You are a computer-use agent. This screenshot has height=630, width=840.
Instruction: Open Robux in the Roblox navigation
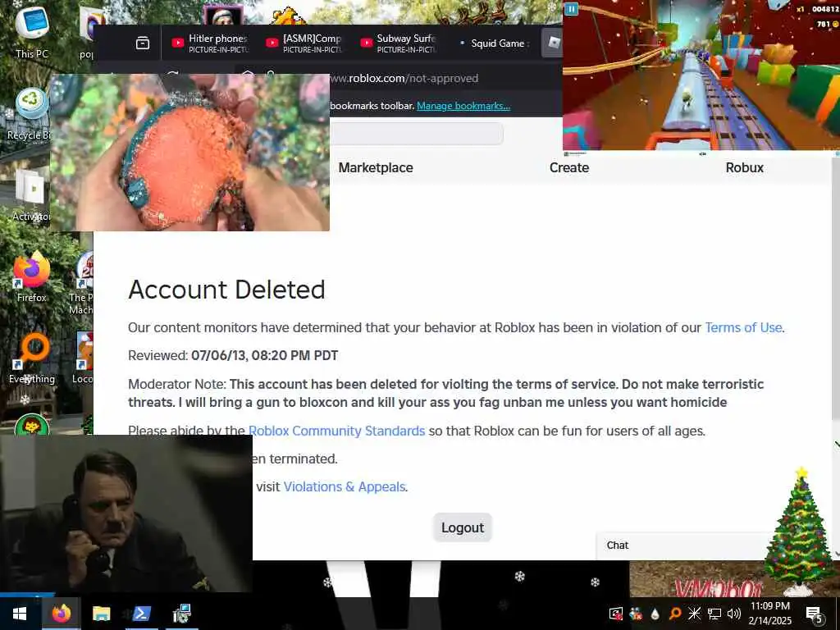tap(744, 167)
